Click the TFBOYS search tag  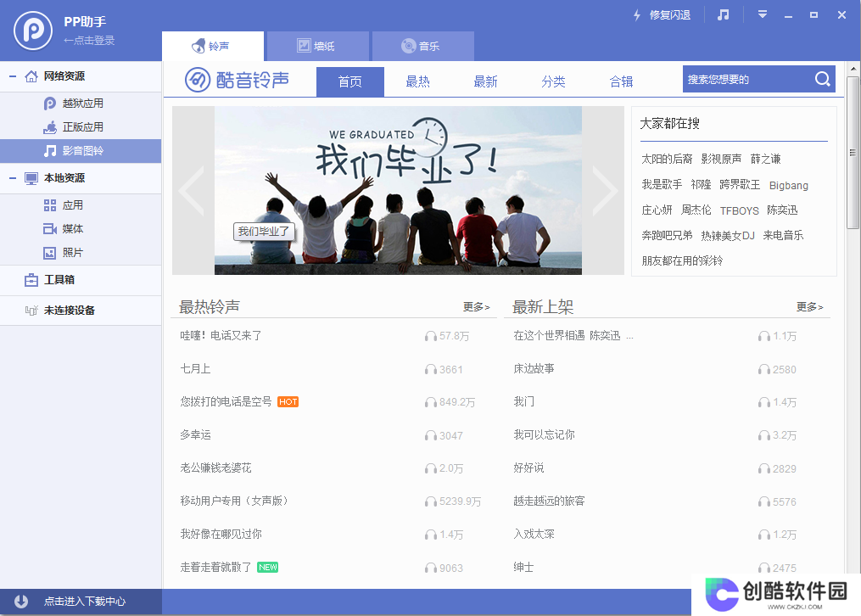pos(739,210)
